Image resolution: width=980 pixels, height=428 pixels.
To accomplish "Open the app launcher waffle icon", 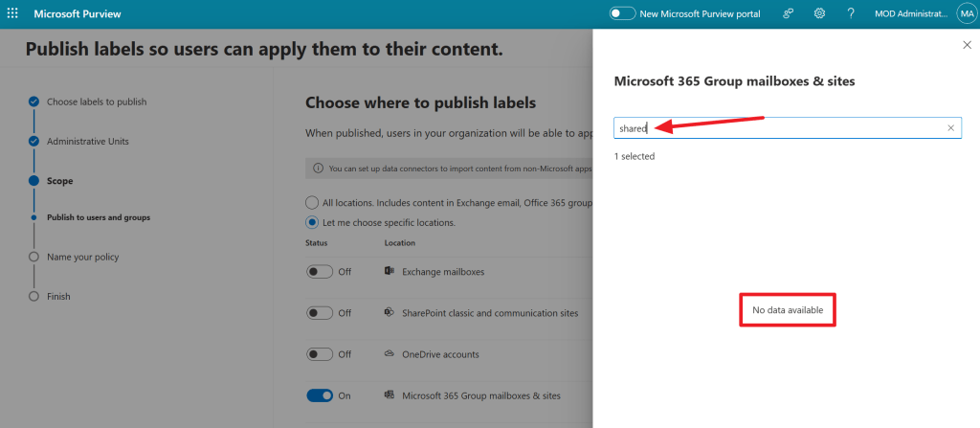I will 12,13.
